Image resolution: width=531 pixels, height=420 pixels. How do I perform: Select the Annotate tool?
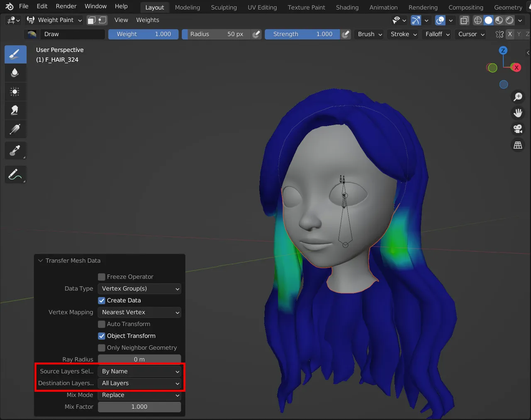(x=15, y=174)
